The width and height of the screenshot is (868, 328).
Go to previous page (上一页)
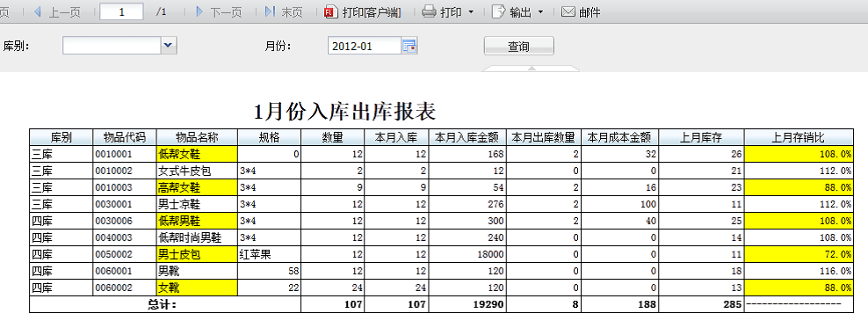(x=57, y=12)
